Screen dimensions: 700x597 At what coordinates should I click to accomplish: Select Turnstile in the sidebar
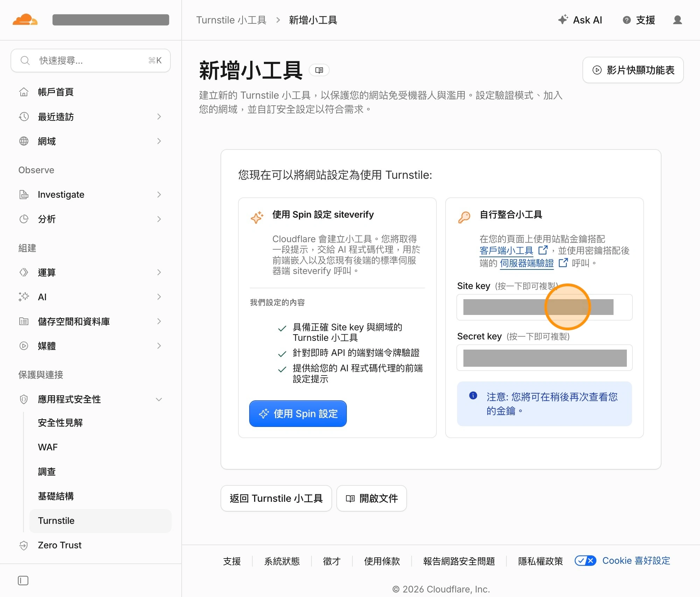[100, 521]
